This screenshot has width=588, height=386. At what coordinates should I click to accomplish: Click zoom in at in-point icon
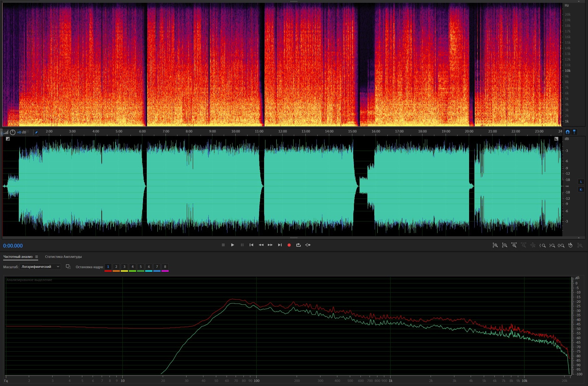(542, 245)
